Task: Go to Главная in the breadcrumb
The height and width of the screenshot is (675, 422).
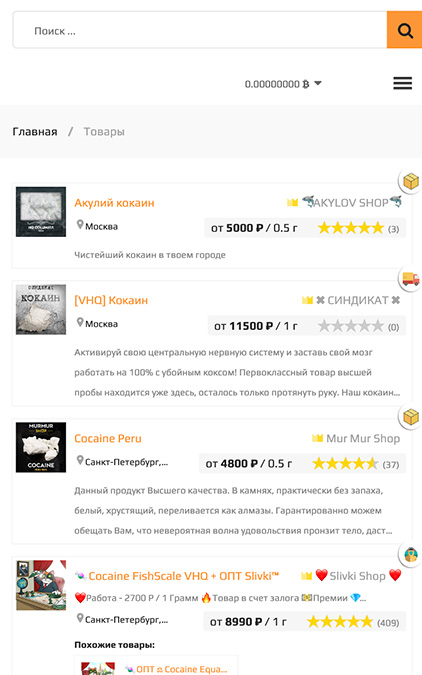Action: click(35, 132)
